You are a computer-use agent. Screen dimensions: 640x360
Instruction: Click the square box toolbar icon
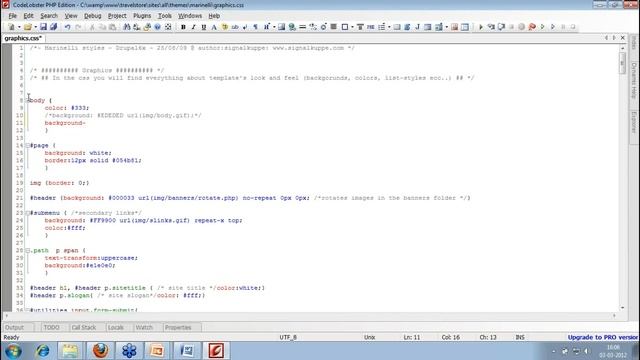point(344,27)
